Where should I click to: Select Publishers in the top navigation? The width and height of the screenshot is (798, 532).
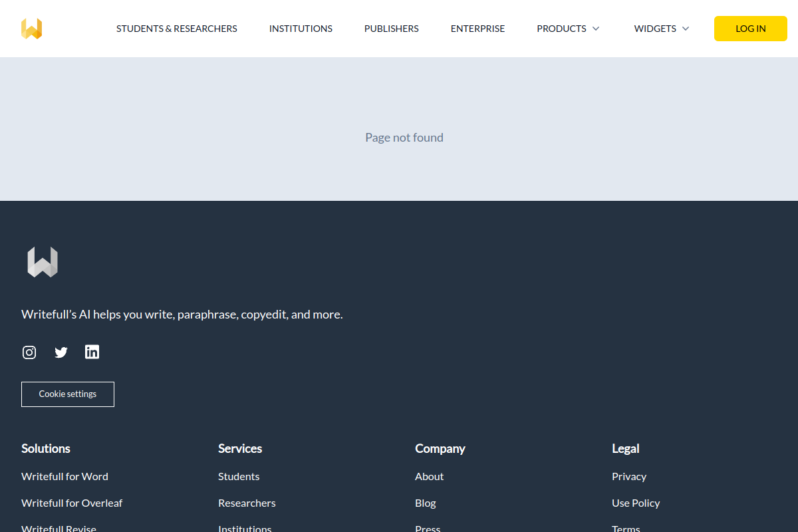(x=391, y=29)
